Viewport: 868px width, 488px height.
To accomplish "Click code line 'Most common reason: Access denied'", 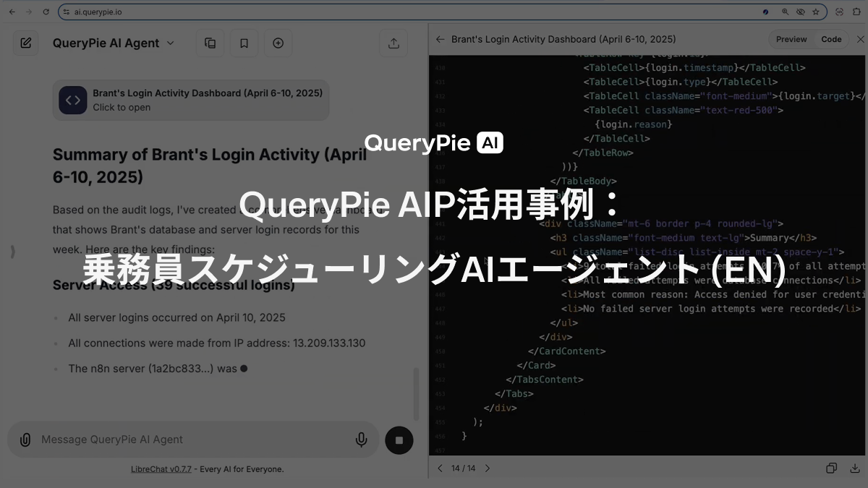I will click(713, 294).
